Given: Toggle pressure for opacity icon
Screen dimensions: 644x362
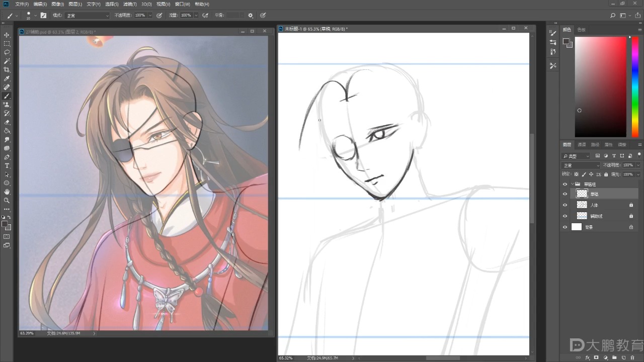Looking at the screenshot, I should pyautogui.click(x=159, y=16).
